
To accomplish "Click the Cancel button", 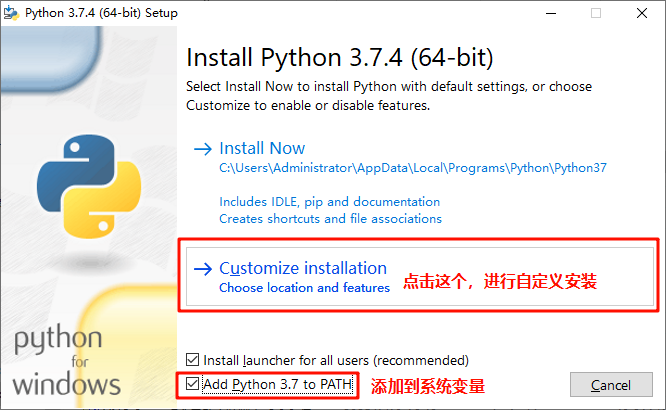I will click(611, 385).
